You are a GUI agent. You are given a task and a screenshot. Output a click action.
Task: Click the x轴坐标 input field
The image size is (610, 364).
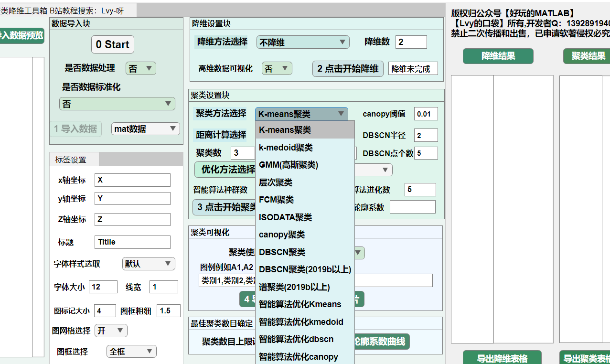pyautogui.click(x=132, y=180)
